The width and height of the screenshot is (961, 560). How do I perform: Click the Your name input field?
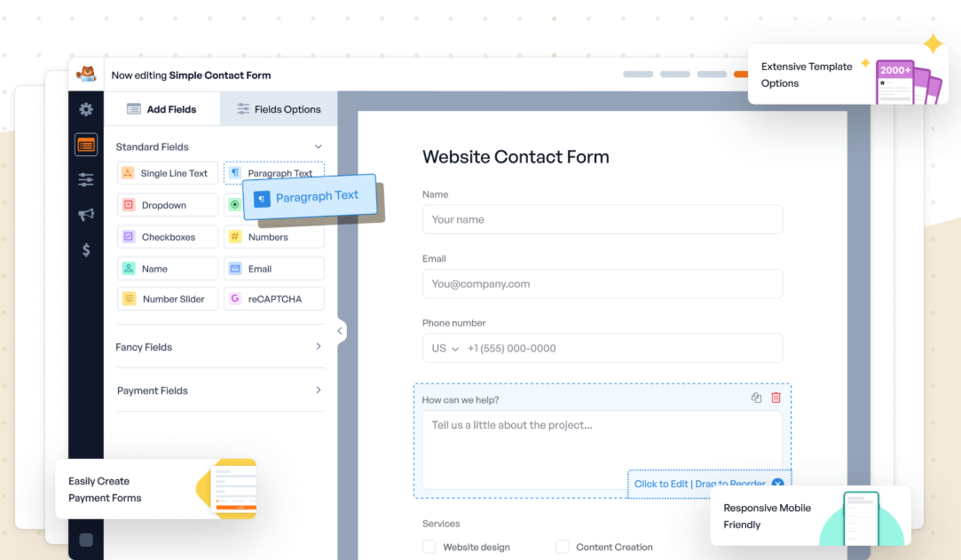(603, 219)
